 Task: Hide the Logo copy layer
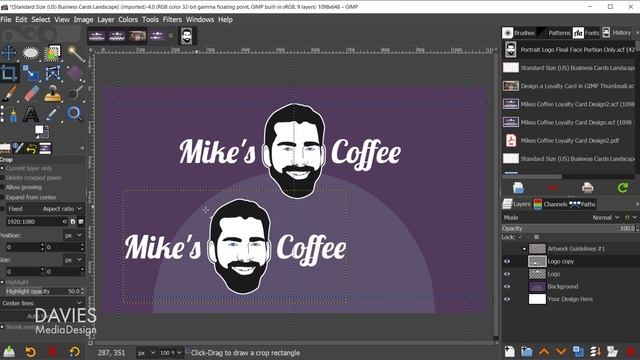click(x=507, y=261)
